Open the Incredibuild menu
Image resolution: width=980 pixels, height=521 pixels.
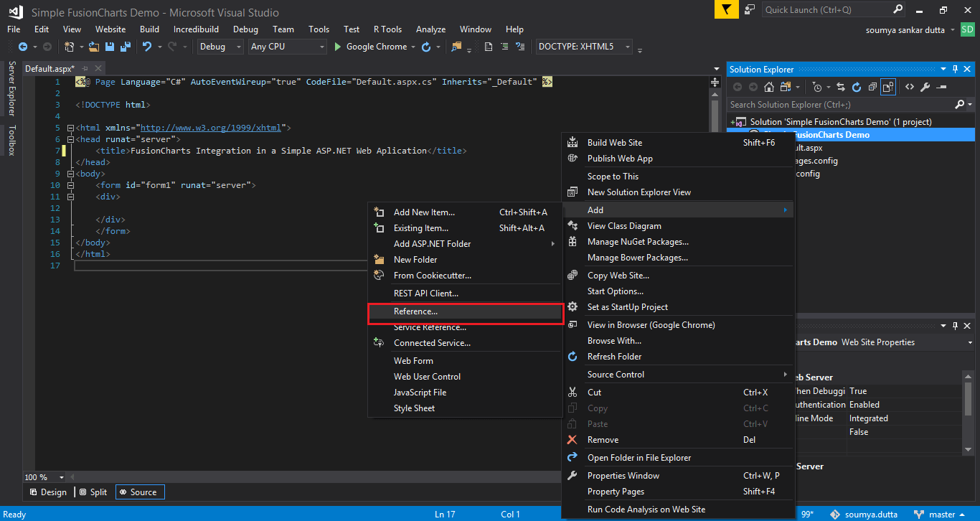(x=196, y=29)
